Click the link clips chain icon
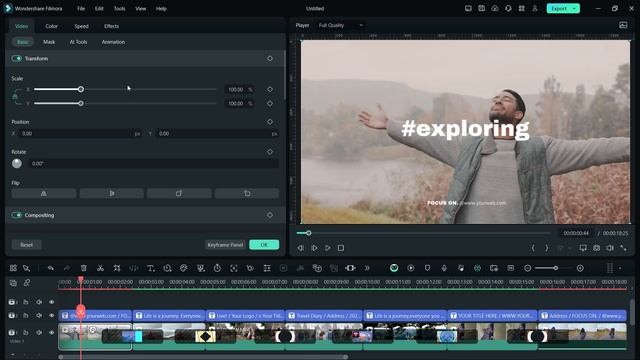Image resolution: width=640 pixels, height=360 pixels. tap(27, 282)
